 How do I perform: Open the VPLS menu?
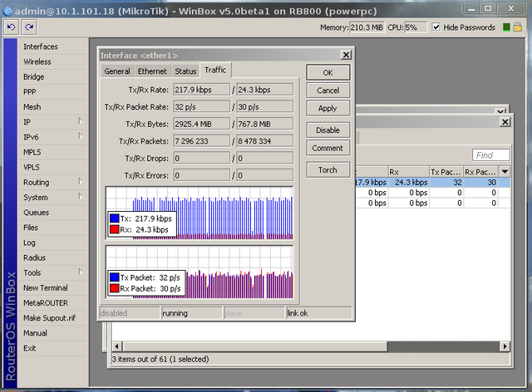[x=52, y=167]
